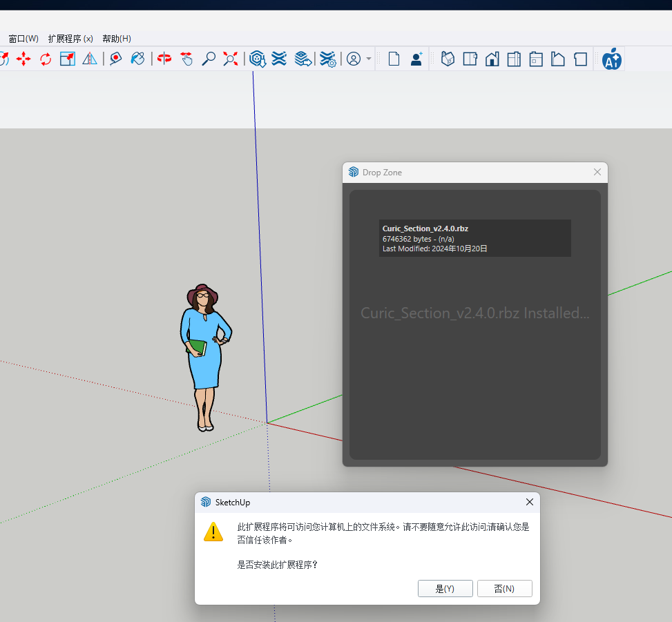Open the 帮助(H) menu

coord(117,39)
